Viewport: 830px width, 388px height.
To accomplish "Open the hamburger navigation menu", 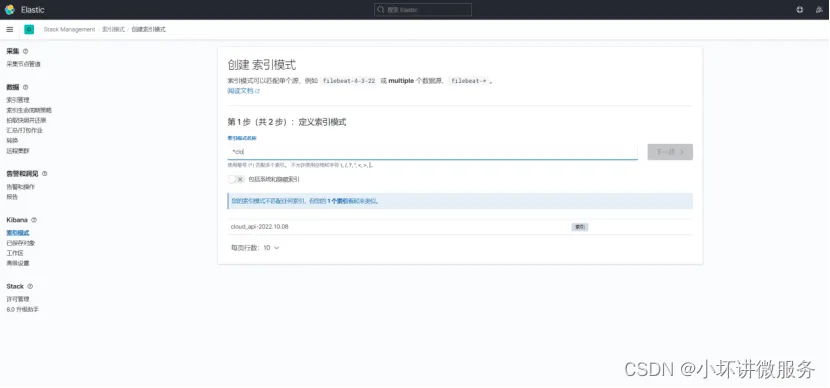I will pos(10,30).
